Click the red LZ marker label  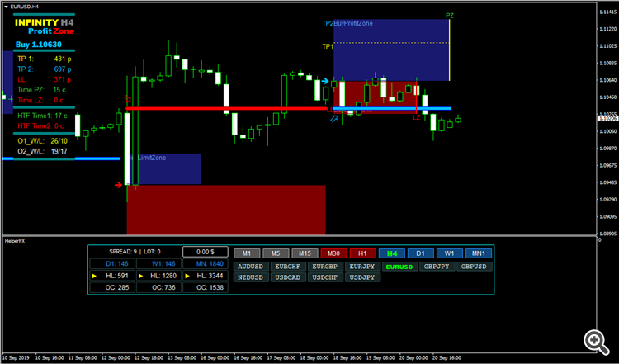click(x=417, y=118)
